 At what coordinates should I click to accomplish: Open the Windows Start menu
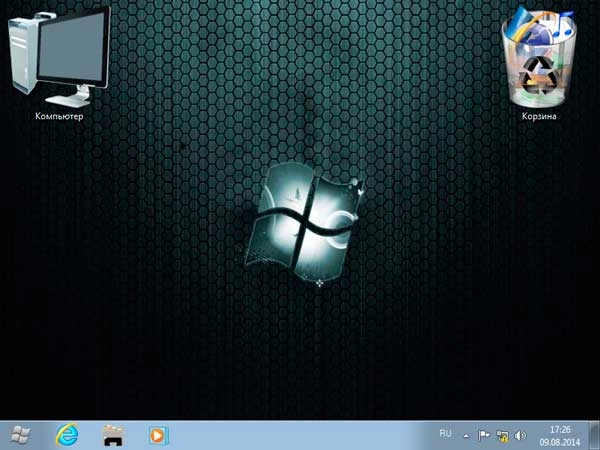click(x=20, y=435)
